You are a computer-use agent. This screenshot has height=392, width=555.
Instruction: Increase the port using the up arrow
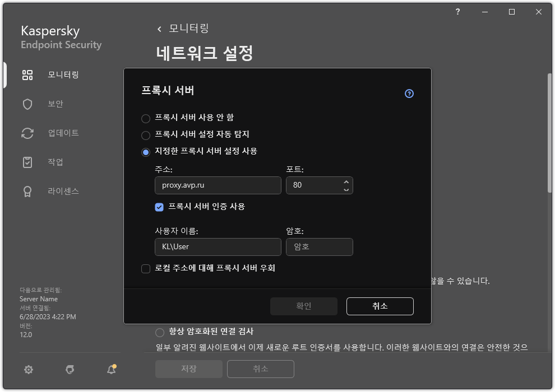coord(345,181)
